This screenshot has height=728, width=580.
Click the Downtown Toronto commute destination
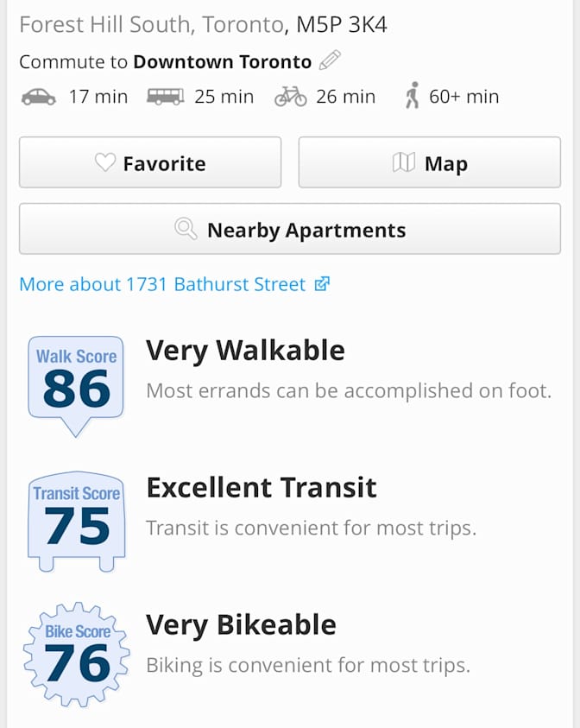222,62
